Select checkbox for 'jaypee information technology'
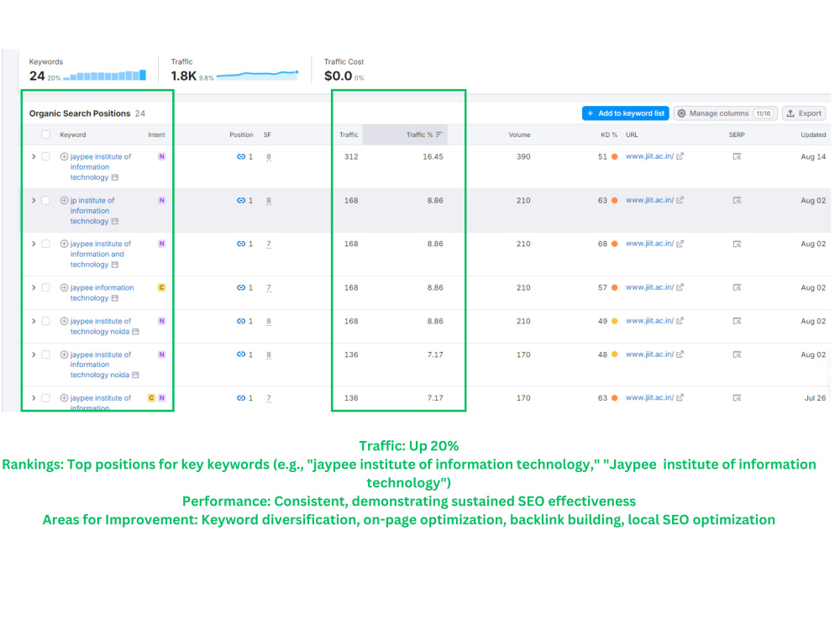840x630 pixels. pyautogui.click(x=46, y=287)
